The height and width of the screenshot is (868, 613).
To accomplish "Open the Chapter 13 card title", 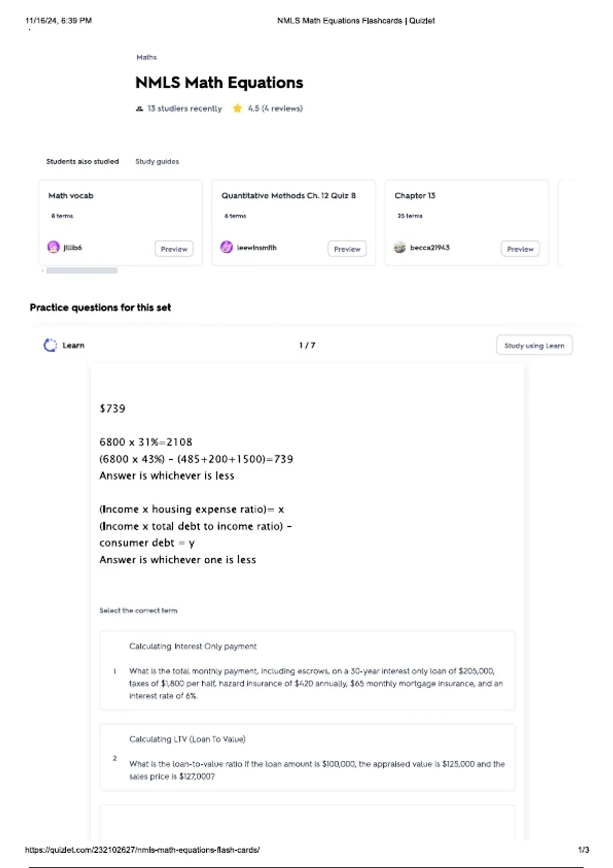I will [415, 196].
